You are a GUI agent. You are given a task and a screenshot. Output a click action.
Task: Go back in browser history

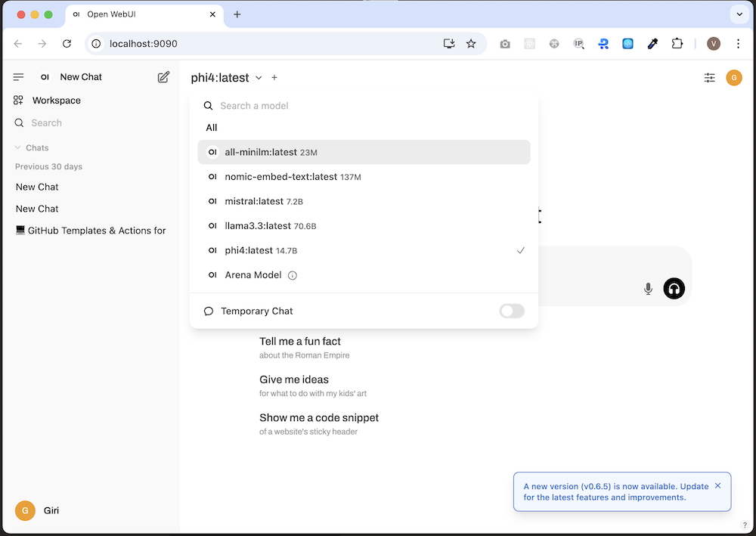(x=18, y=44)
